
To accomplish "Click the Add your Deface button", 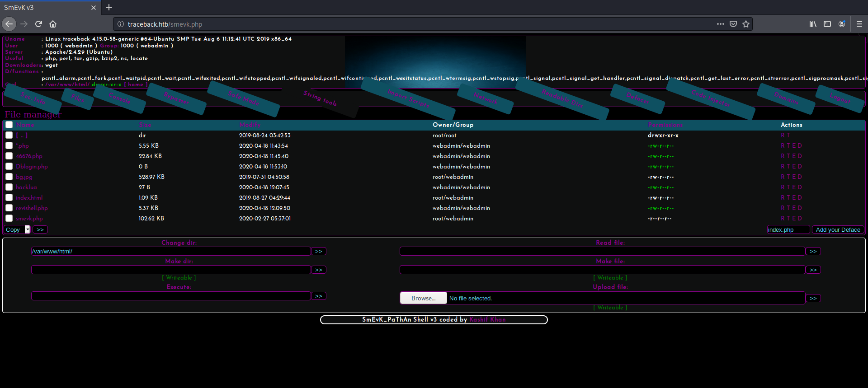I will [838, 229].
